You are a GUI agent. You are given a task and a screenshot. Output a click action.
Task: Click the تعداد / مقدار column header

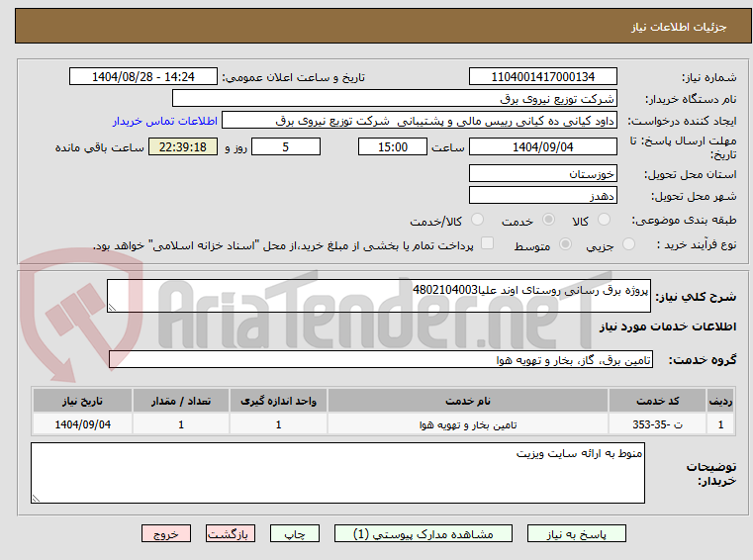pyautogui.click(x=181, y=401)
